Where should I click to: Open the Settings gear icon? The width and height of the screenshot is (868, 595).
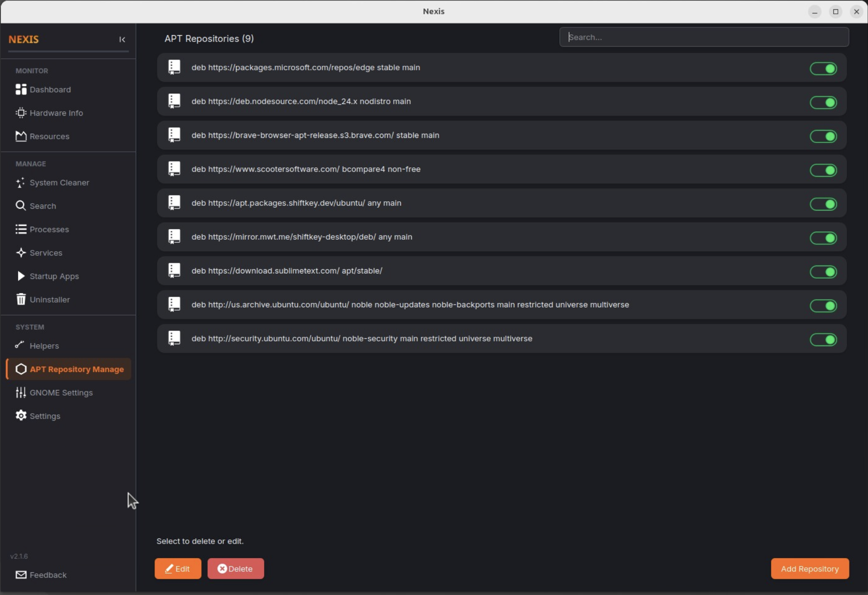click(20, 415)
